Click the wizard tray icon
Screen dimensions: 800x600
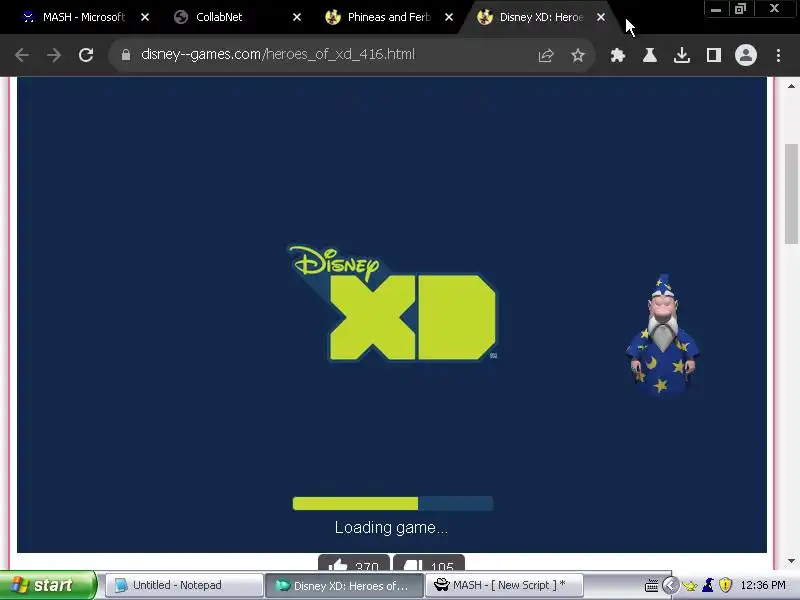[x=708, y=585]
